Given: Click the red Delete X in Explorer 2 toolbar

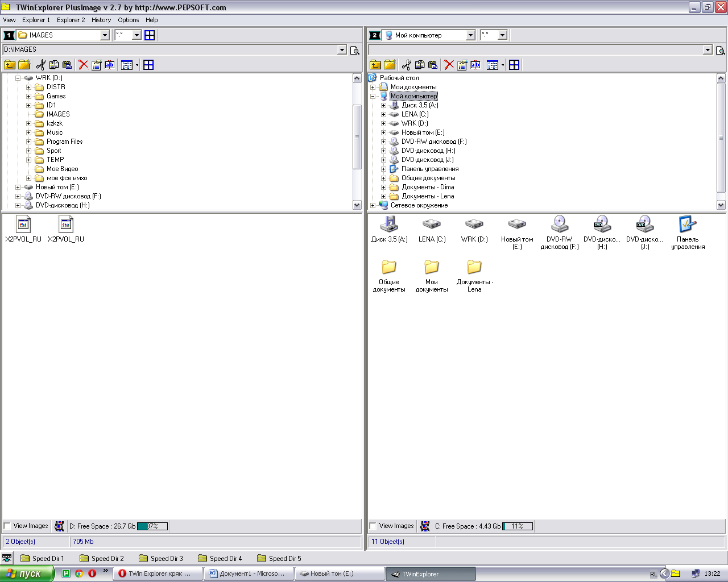Looking at the screenshot, I should pos(449,65).
